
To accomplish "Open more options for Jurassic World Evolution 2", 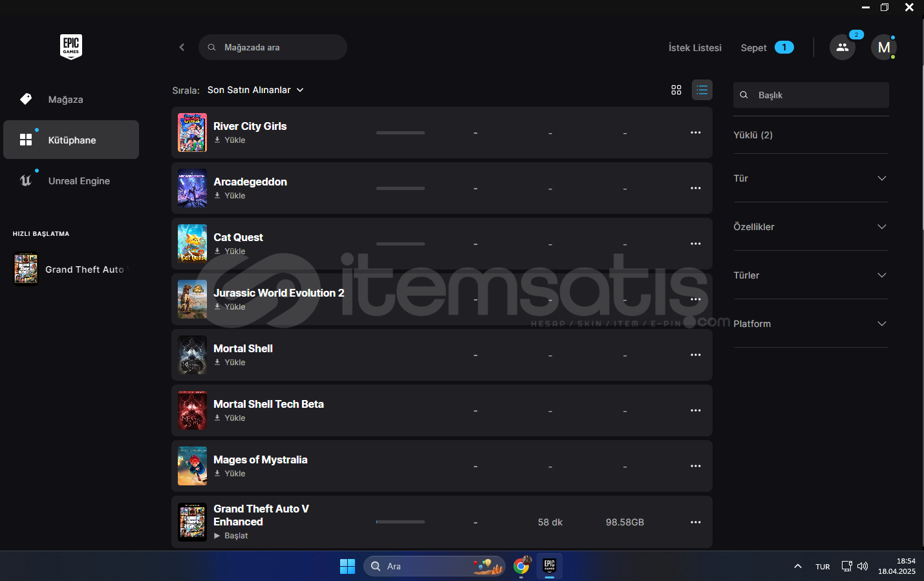I will pos(696,299).
